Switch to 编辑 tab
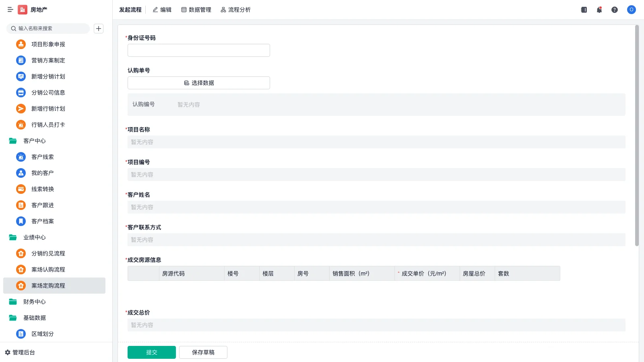Image resolution: width=644 pixels, height=362 pixels. [162, 10]
